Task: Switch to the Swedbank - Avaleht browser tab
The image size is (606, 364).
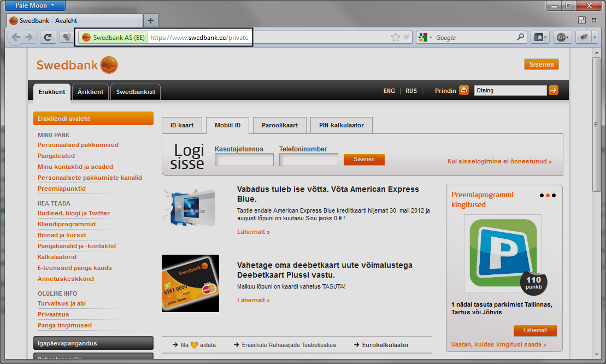Action: (x=75, y=20)
